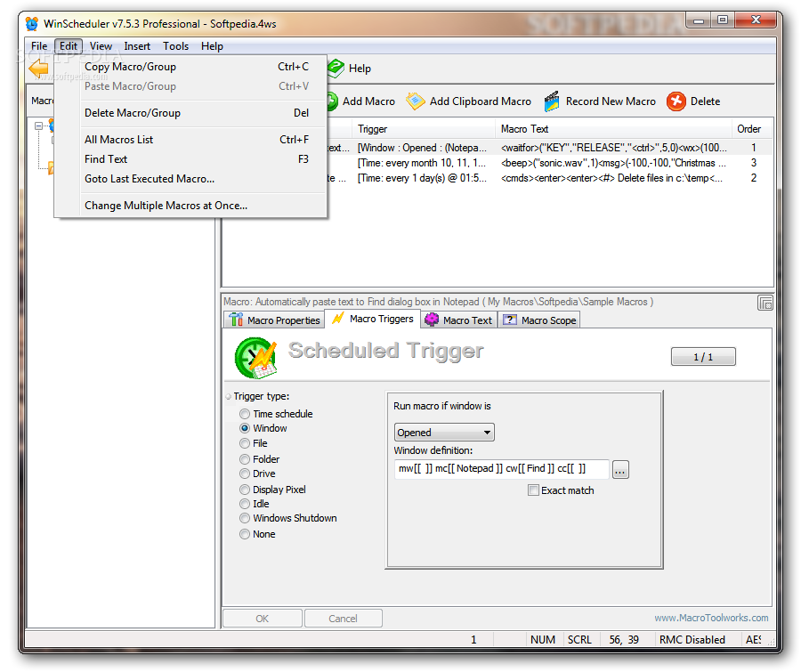Switch to the Macro Triggers tab

373,319
